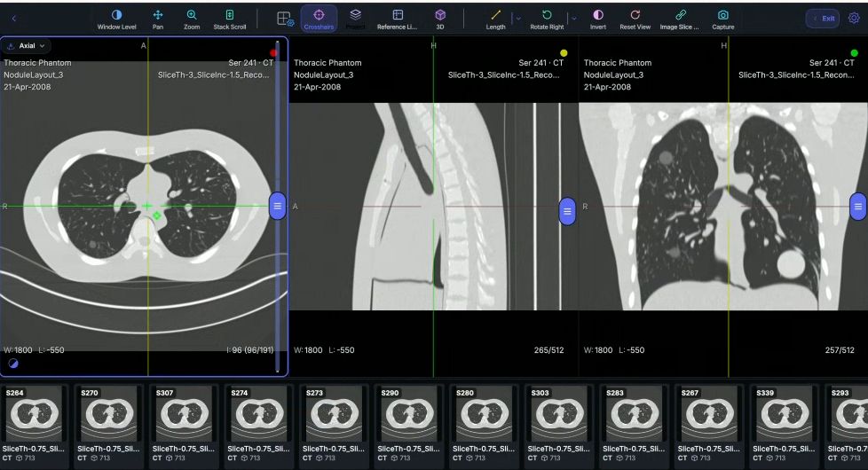The height and width of the screenshot is (470, 868).
Task: Click '257/512' slice counter in coronal view
Action: click(x=840, y=350)
